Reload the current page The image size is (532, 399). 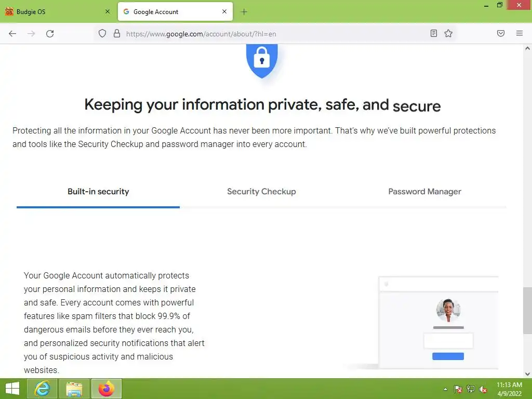[x=50, y=34]
